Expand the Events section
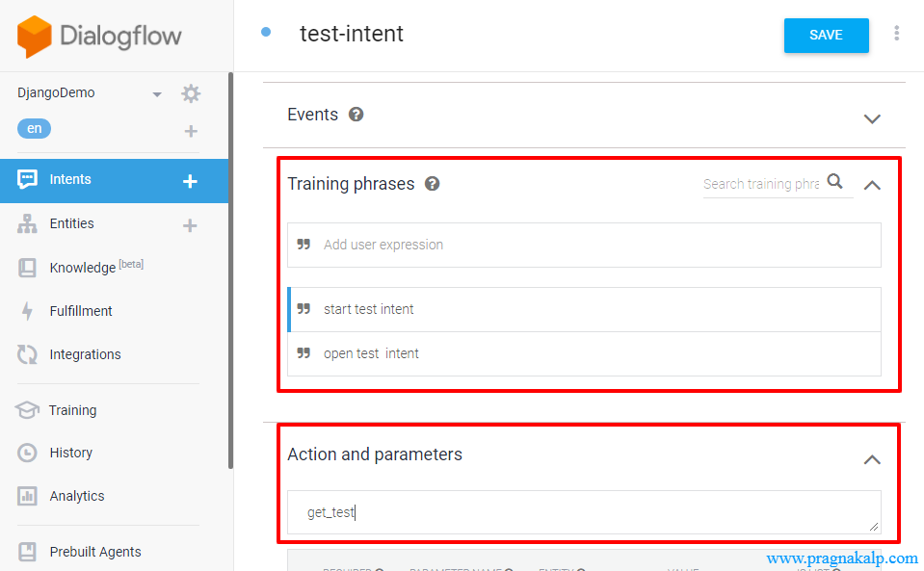 coord(872,118)
